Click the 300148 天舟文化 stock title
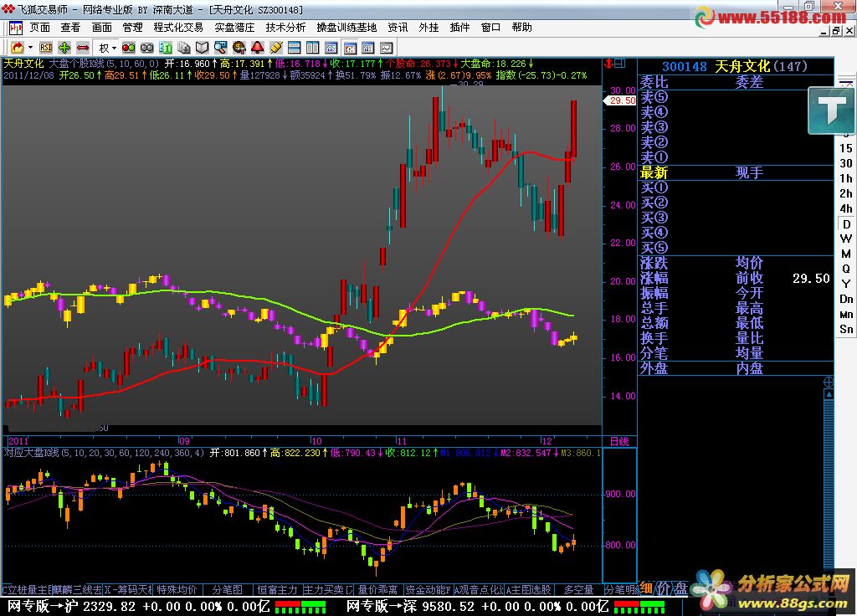The width and height of the screenshot is (857, 616). tap(734, 67)
